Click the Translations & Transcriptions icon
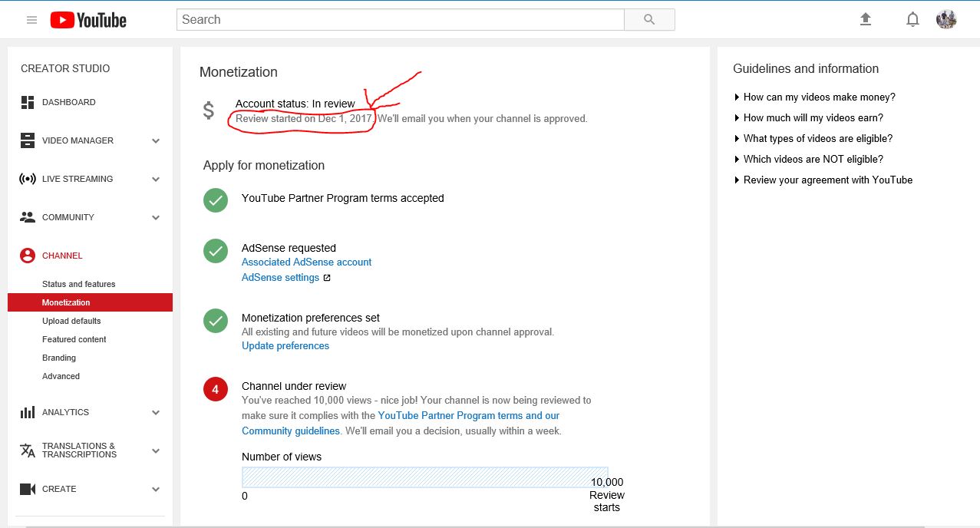 28,450
